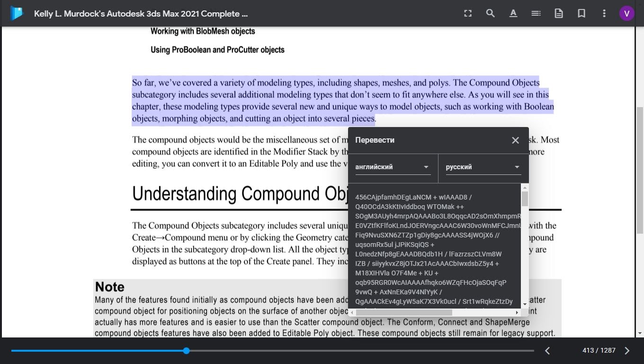Bookmark the current page
The height and width of the screenshot is (364, 644).
[x=581, y=13]
